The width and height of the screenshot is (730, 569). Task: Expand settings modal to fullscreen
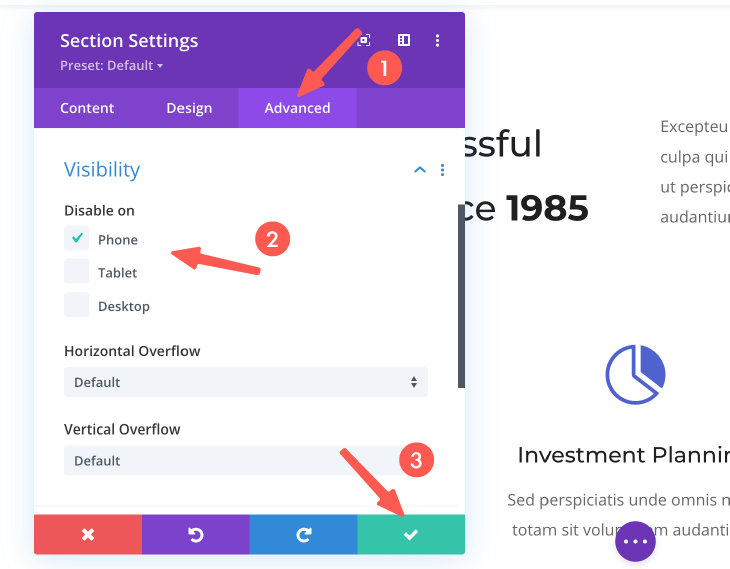pos(365,41)
